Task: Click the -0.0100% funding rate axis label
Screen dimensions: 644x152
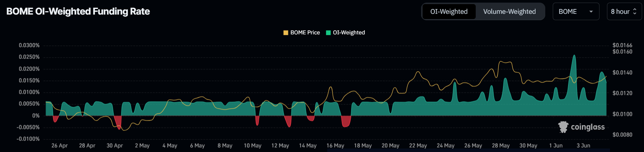Action: 28,139
